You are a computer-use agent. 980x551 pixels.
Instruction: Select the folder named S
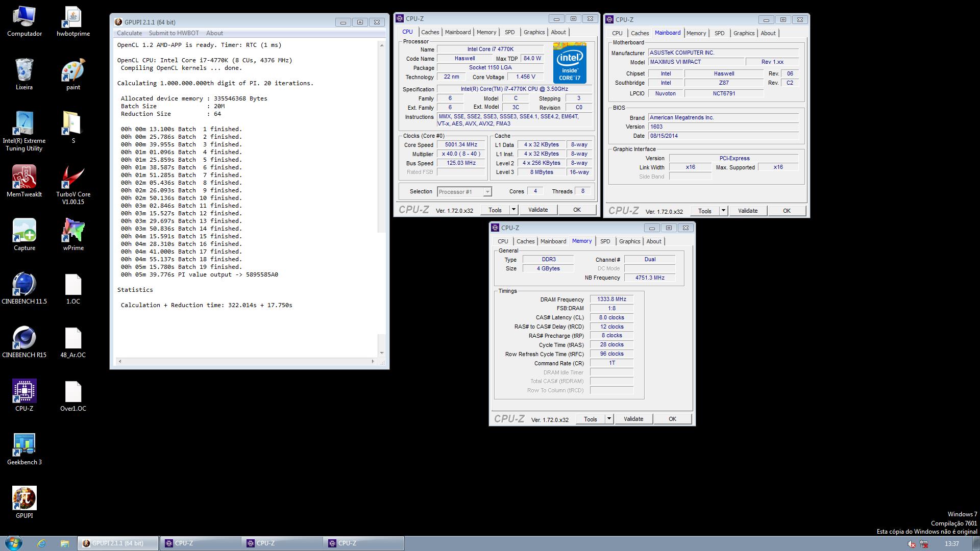tap(73, 128)
